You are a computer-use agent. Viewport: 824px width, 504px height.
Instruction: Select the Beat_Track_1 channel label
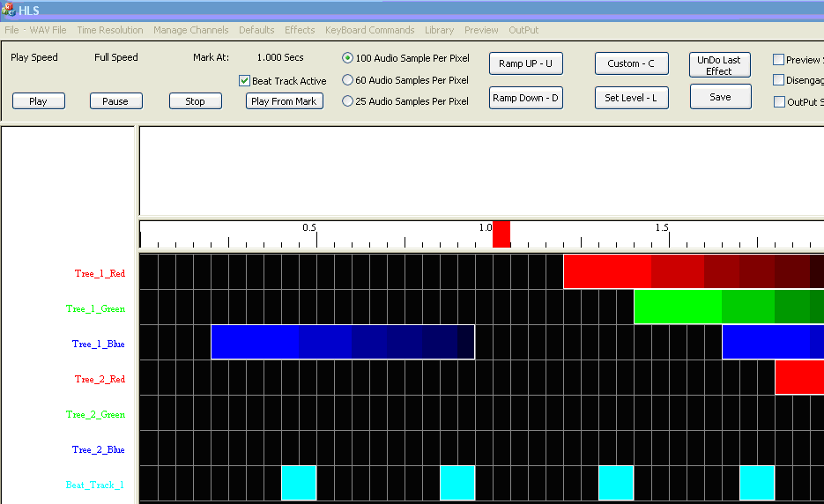pos(94,485)
